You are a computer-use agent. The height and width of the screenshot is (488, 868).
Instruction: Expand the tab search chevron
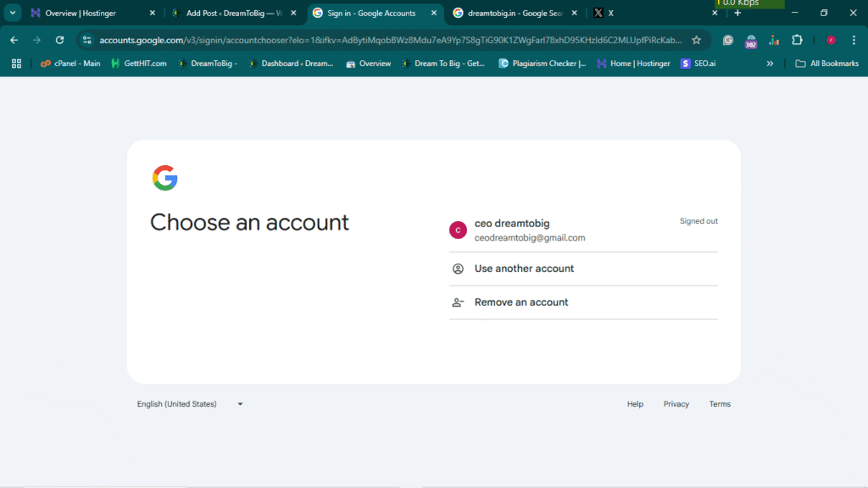[13, 13]
